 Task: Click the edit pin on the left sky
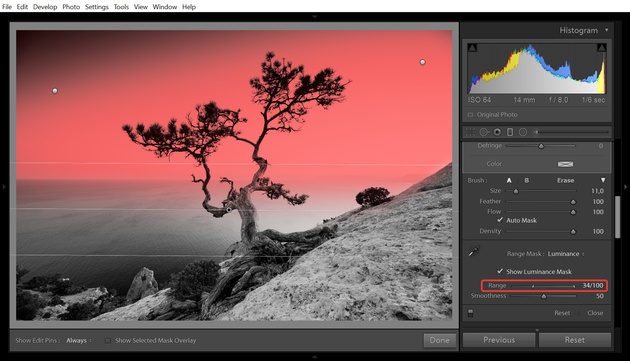coord(55,91)
